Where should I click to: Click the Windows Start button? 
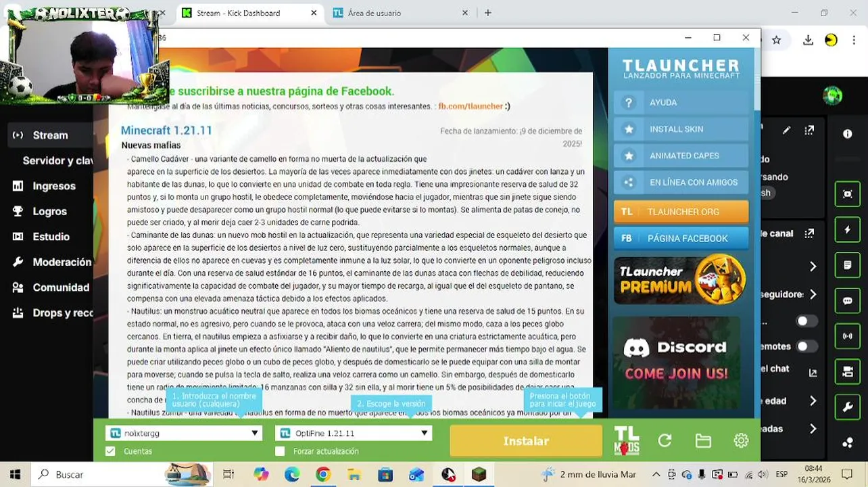pos(15,475)
